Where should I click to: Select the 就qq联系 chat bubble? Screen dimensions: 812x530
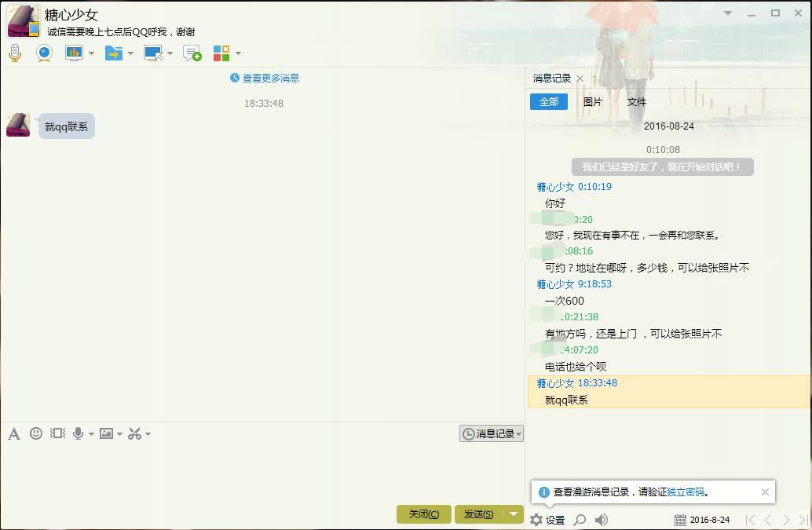coord(66,126)
